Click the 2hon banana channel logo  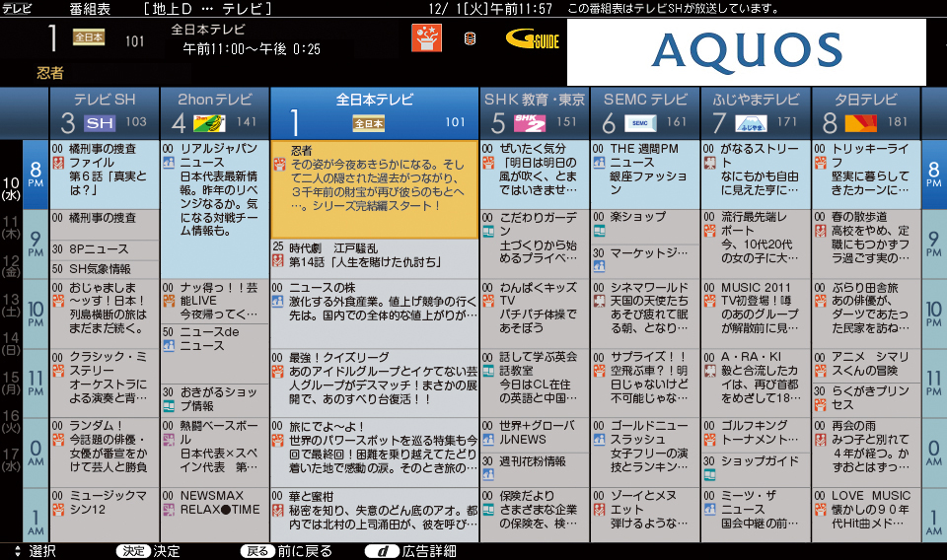(x=209, y=123)
